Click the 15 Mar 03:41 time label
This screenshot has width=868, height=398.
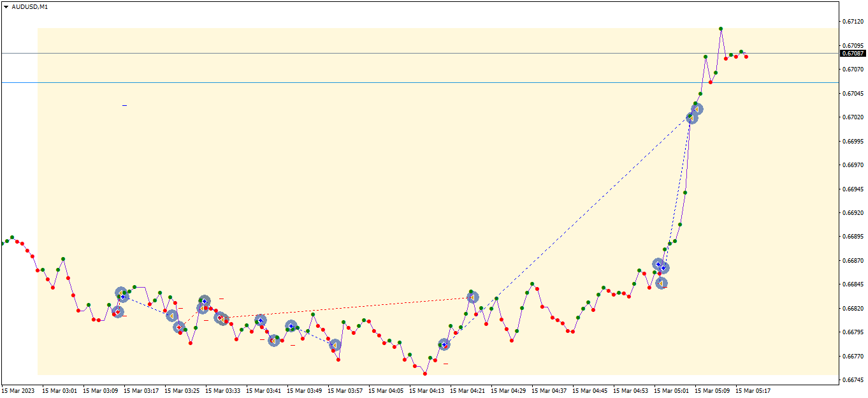click(263, 390)
